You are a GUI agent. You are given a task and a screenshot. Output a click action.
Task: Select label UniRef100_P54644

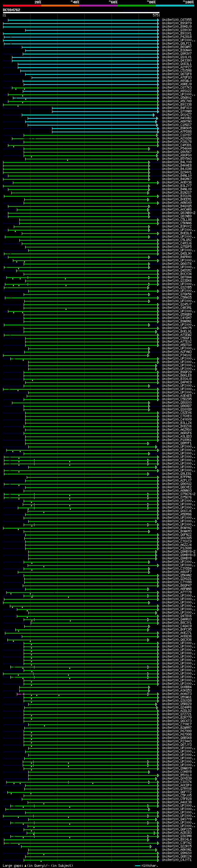coord(176,149)
